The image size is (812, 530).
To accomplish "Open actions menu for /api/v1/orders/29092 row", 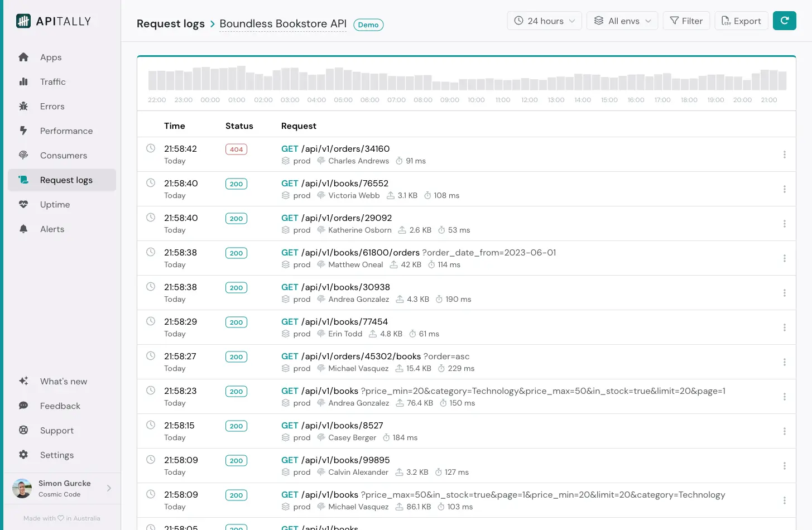I will (x=785, y=224).
